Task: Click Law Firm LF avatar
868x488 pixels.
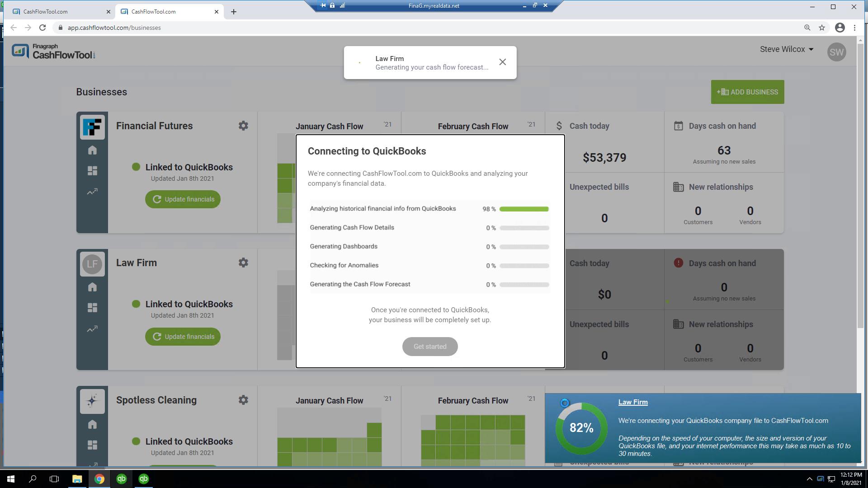Action: coord(92,264)
